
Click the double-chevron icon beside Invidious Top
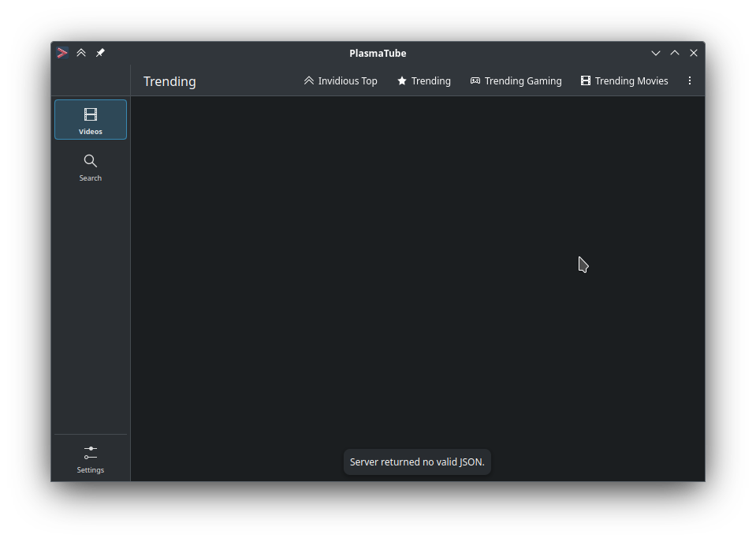(309, 81)
